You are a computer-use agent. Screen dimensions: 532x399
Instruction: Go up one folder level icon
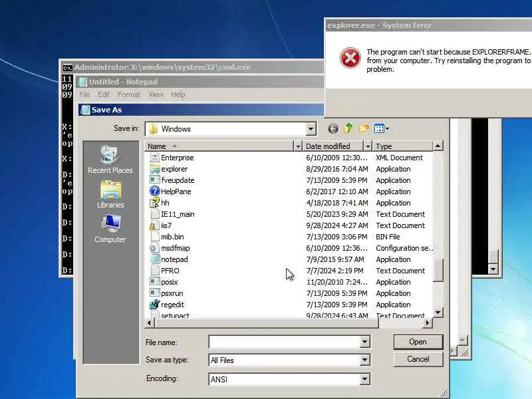coord(348,128)
